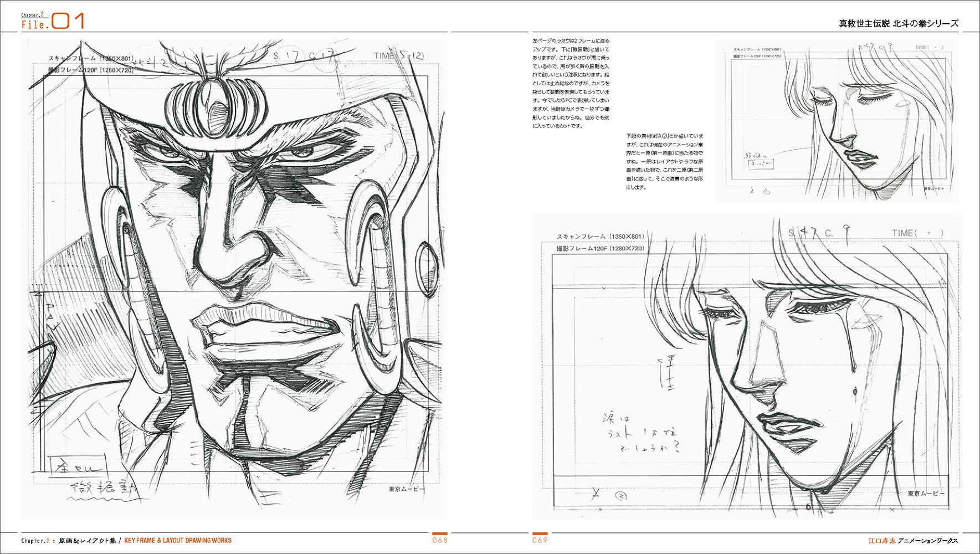This screenshot has height=554, width=980.
Task: Click the Chapter.2 label above File.01
Action: tap(32, 15)
